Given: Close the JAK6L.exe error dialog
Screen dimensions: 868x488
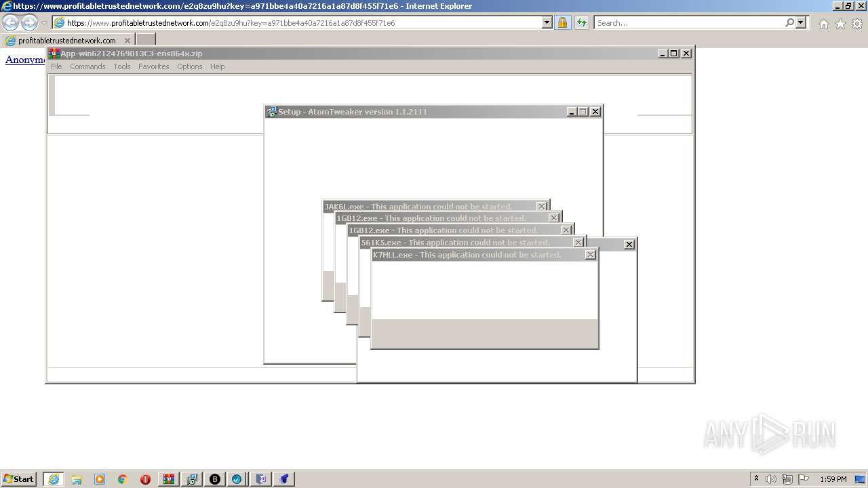Looking at the screenshot, I should (542, 206).
